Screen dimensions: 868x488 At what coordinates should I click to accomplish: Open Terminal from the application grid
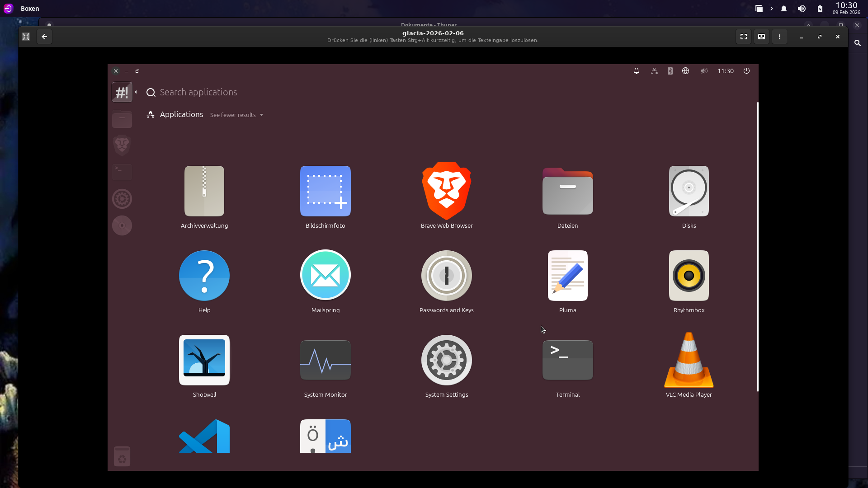[567, 360]
